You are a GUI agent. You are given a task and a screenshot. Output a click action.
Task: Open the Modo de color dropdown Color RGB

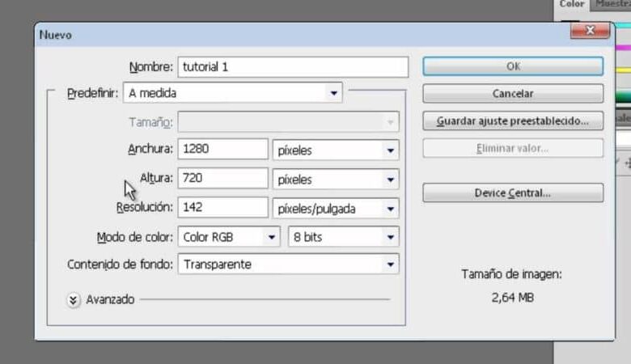229,237
